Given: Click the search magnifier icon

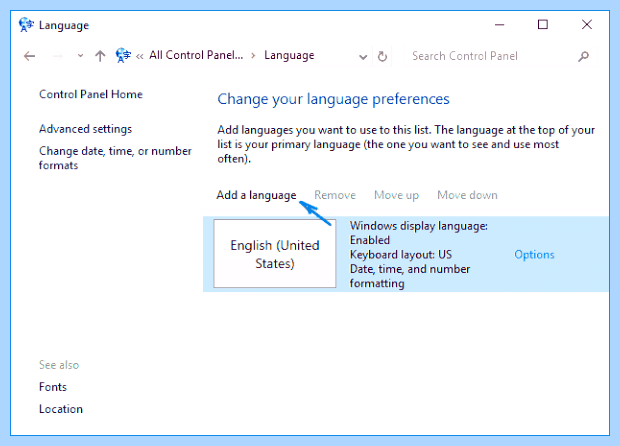Looking at the screenshot, I should point(583,57).
